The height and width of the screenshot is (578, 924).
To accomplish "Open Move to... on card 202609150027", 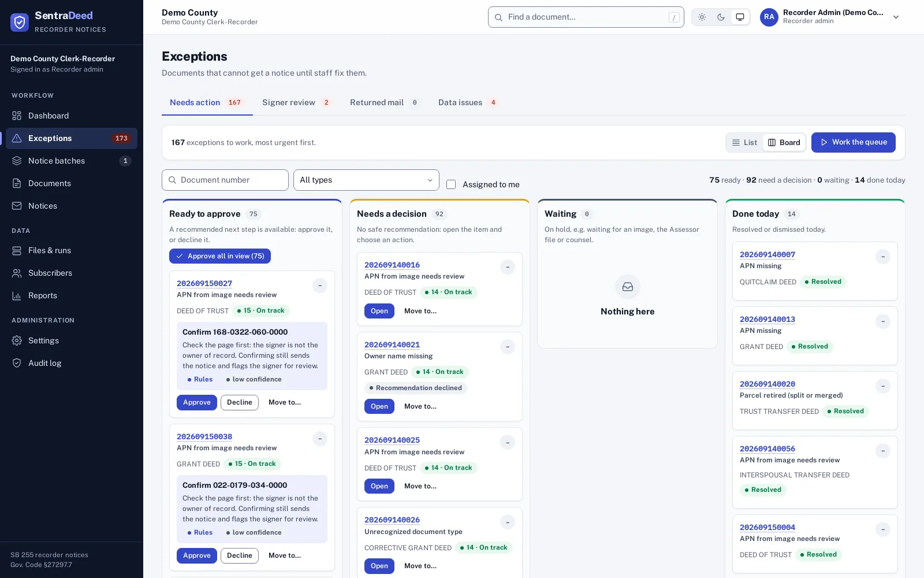I will [285, 402].
